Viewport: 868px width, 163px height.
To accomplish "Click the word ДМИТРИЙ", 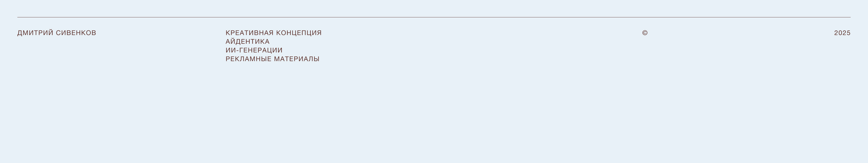I will point(35,33).
